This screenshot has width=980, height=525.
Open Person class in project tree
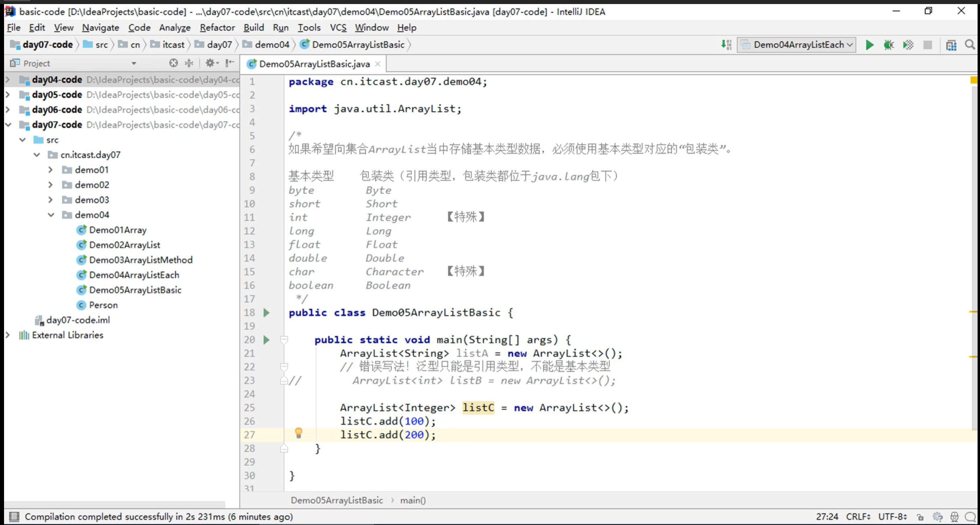[103, 305]
